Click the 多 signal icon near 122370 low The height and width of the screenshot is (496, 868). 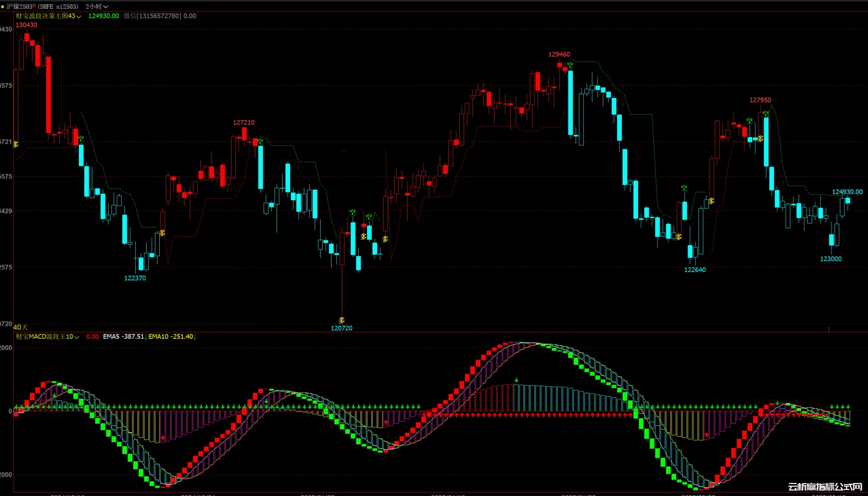point(162,233)
